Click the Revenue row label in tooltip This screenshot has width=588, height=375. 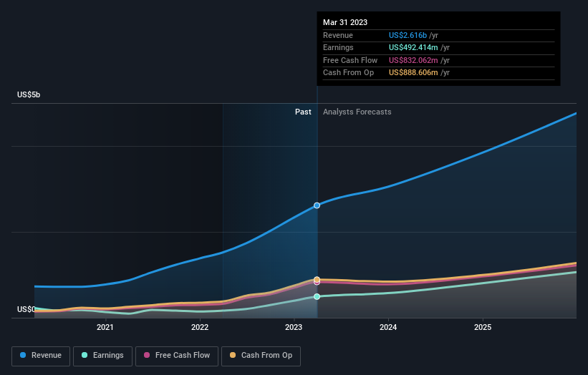point(338,35)
